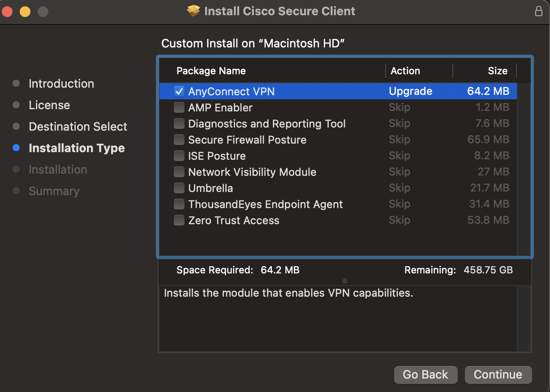Click the red close window button

tap(7, 11)
